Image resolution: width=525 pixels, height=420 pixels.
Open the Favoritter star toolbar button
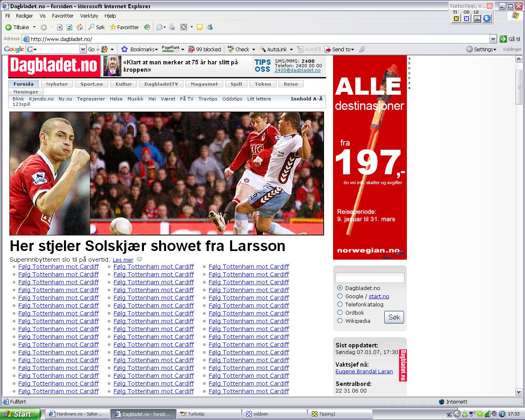(124, 27)
